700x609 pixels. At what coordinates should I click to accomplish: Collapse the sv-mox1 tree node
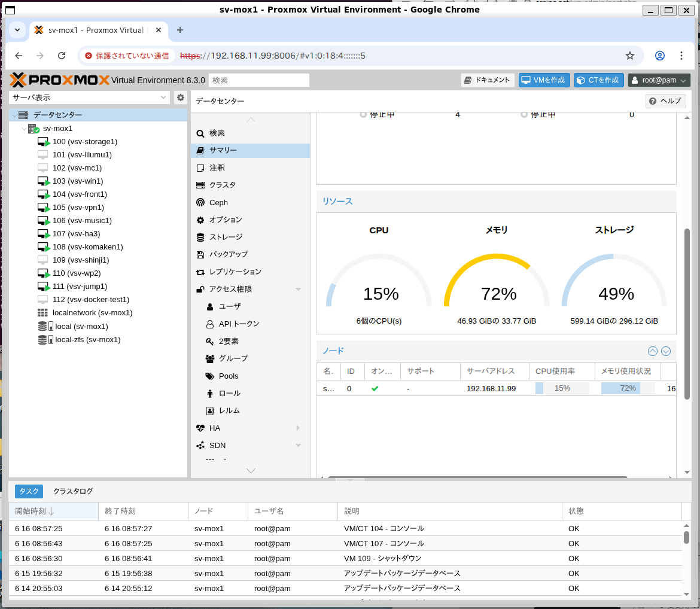[x=24, y=129]
